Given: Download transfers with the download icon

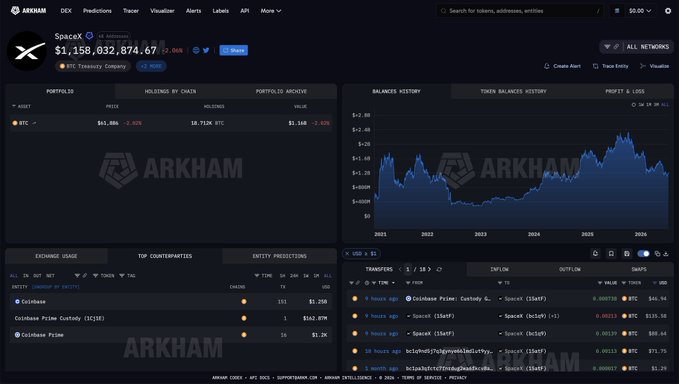Looking at the screenshot, I should (666, 254).
